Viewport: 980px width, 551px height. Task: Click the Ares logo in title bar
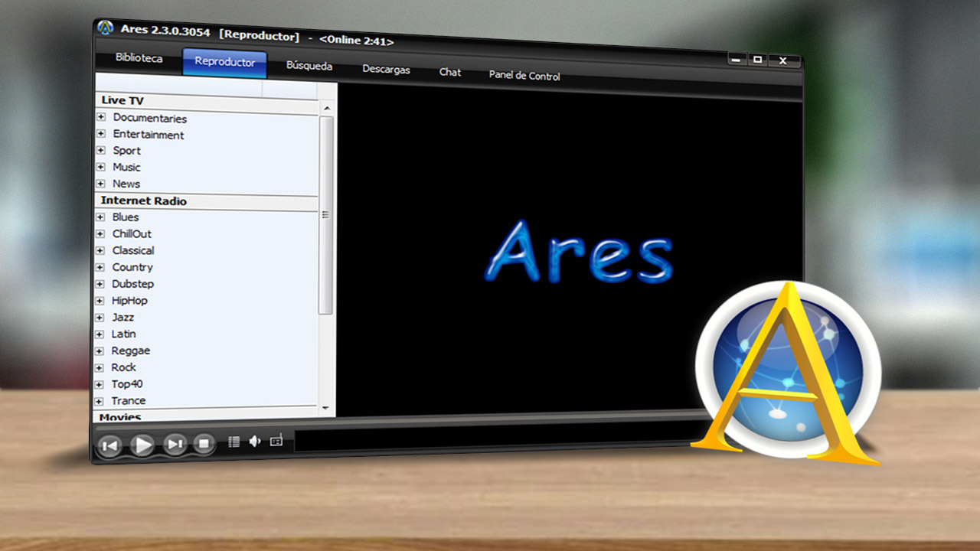tap(105, 28)
